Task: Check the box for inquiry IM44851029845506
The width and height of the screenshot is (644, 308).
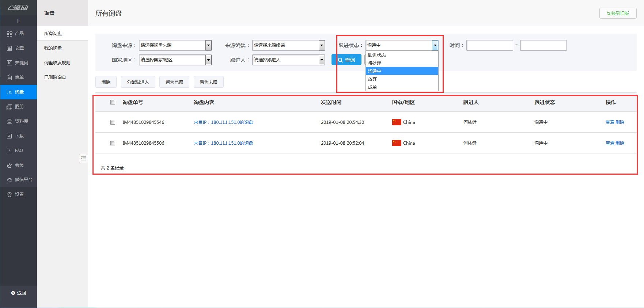Action: (x=113, y=143)
